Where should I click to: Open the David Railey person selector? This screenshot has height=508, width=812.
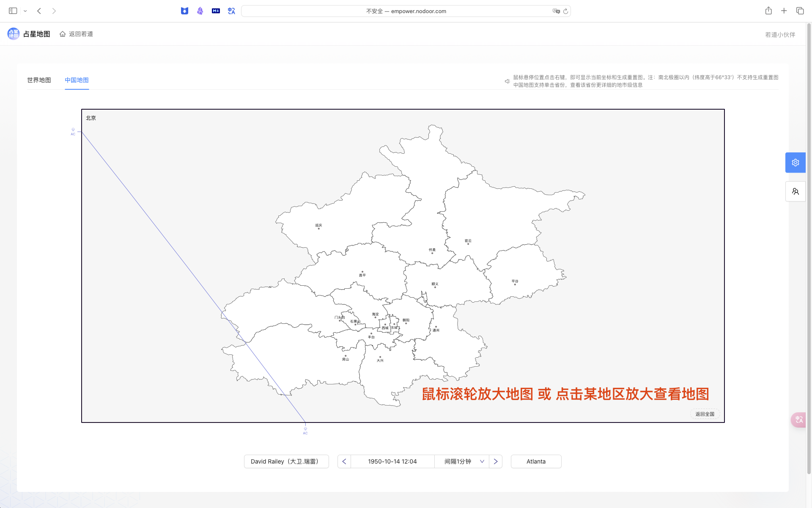pyautogui.click(x=286, y=461)
